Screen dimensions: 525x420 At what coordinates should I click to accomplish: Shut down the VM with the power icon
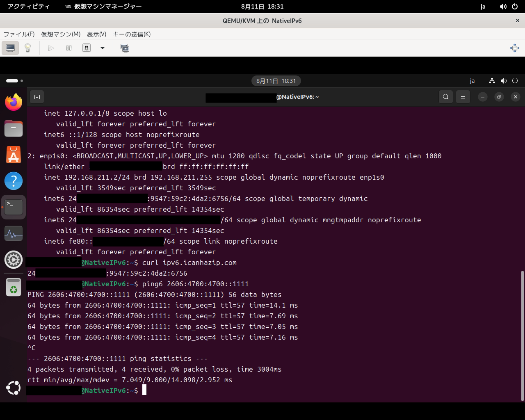pos(86,48)
